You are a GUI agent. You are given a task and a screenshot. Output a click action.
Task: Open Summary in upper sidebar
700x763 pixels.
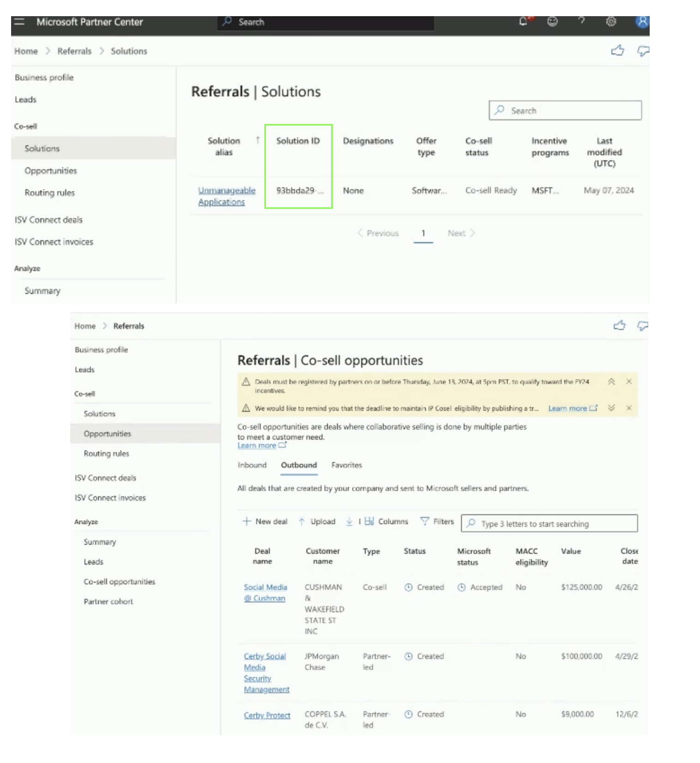[42, 291]
